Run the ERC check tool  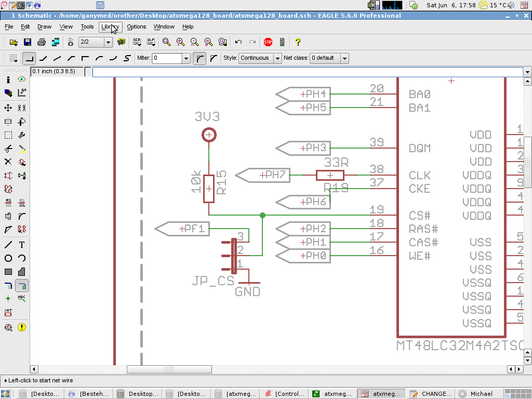pos(8,327)
